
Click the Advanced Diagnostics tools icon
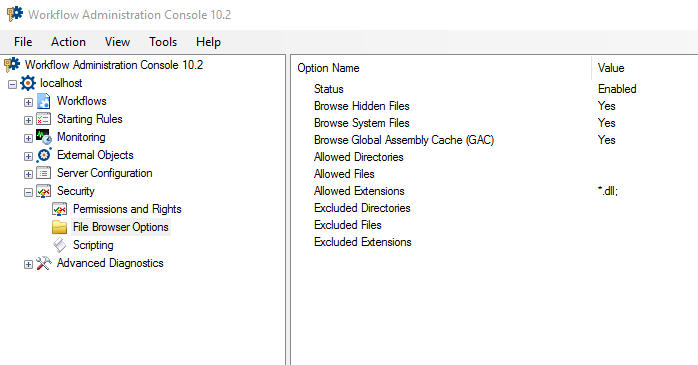[44, 264]
